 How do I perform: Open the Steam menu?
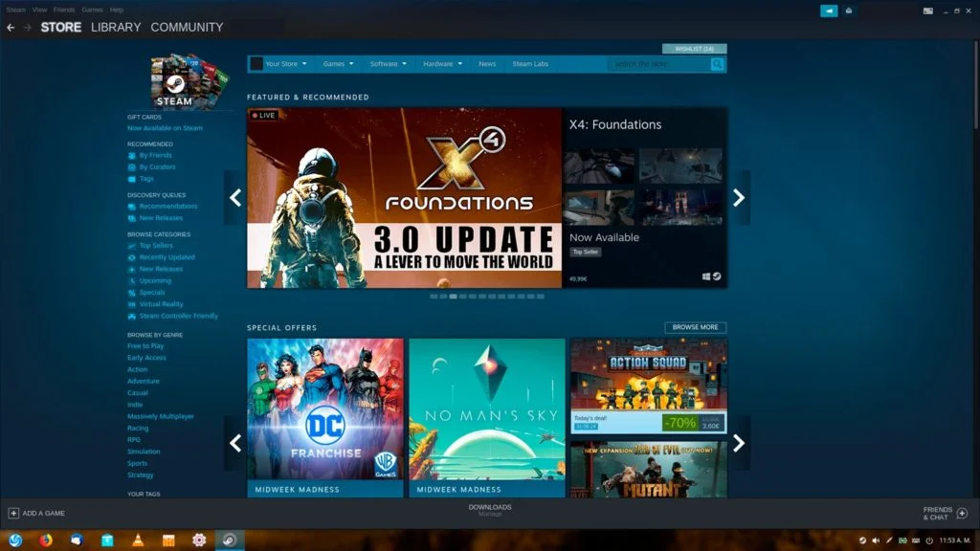15,10
